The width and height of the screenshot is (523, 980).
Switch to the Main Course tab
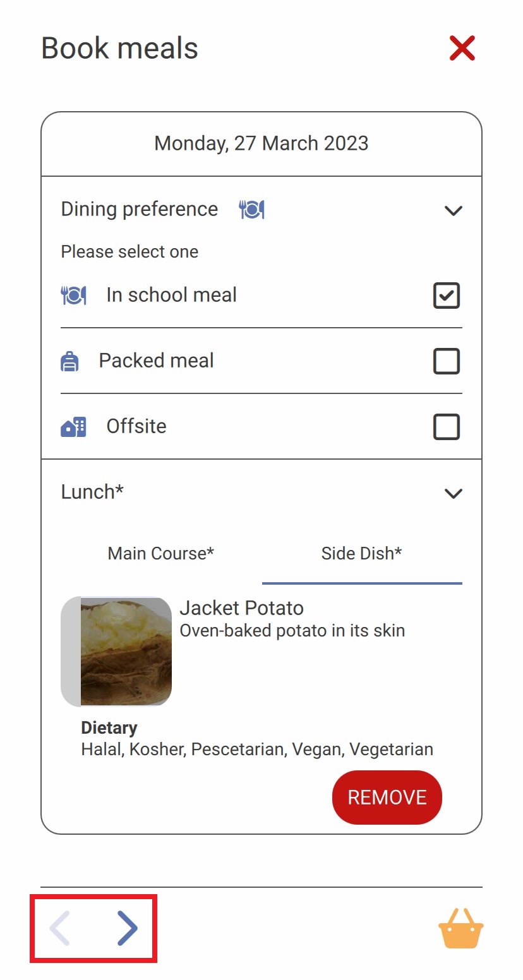click(x=161, y=554)
